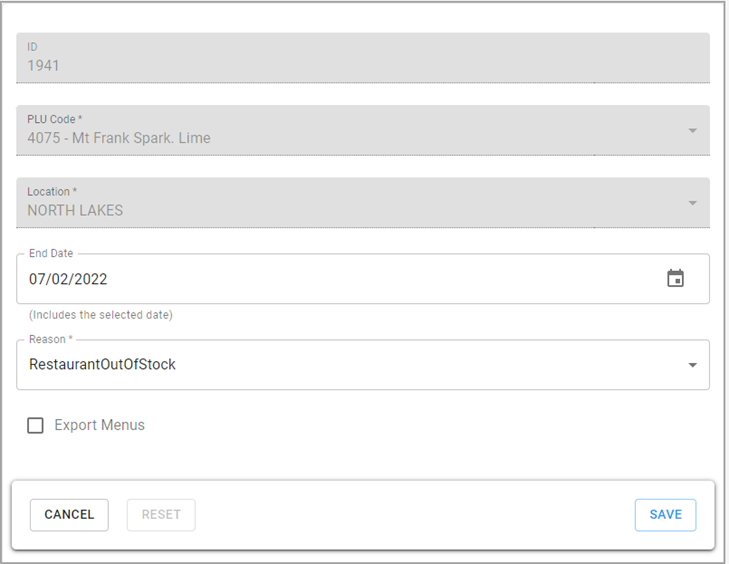Click the CANCEL button
The height and width of the screenshot is (564, 729).
[x=69, y=515]
